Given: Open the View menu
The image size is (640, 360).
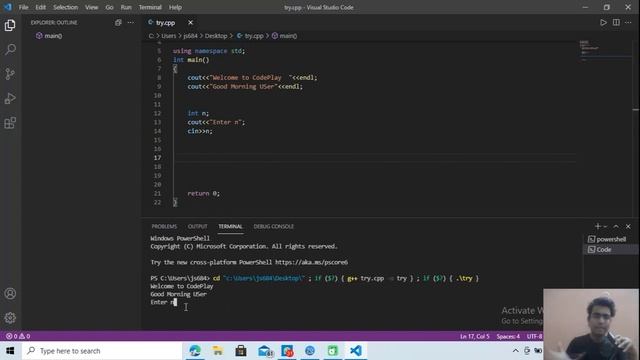Looking at the screenshot, I should pos(91,7).
